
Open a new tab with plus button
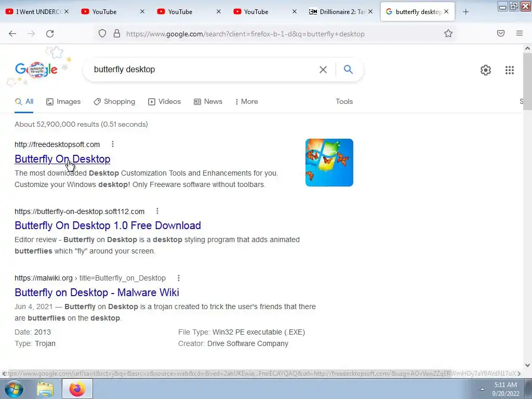466,12
